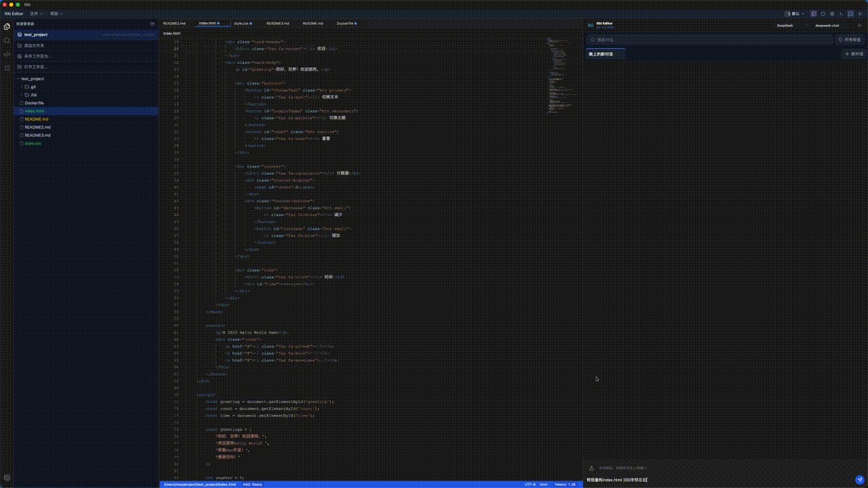Open README.md in file tree
This screenshot has height=488, width=868.
37,119
